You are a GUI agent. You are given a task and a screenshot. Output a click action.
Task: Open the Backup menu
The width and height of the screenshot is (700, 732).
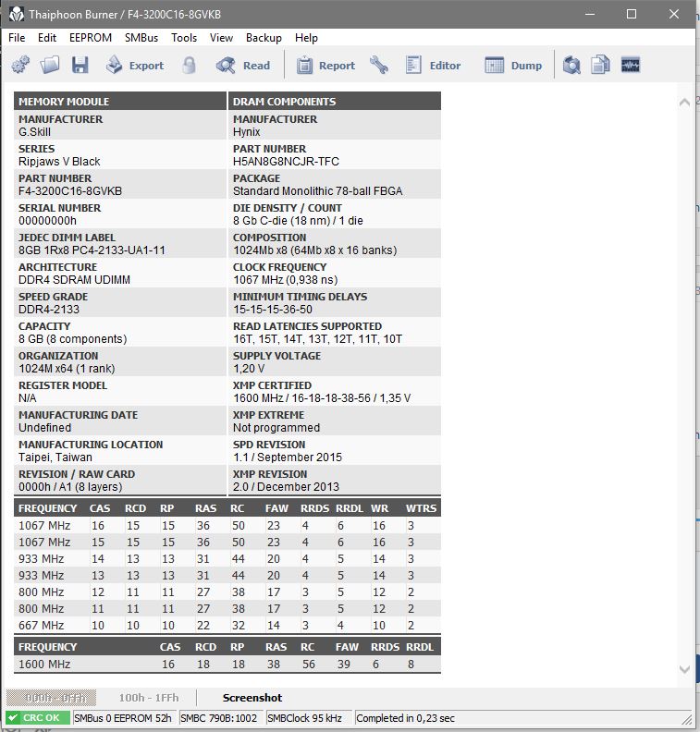click(x=264, y=38)
